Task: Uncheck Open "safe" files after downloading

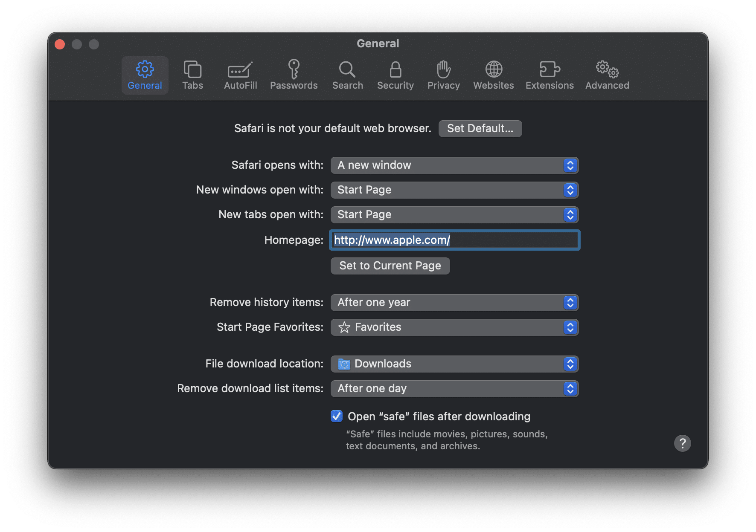Action: [x=337, y=416]
